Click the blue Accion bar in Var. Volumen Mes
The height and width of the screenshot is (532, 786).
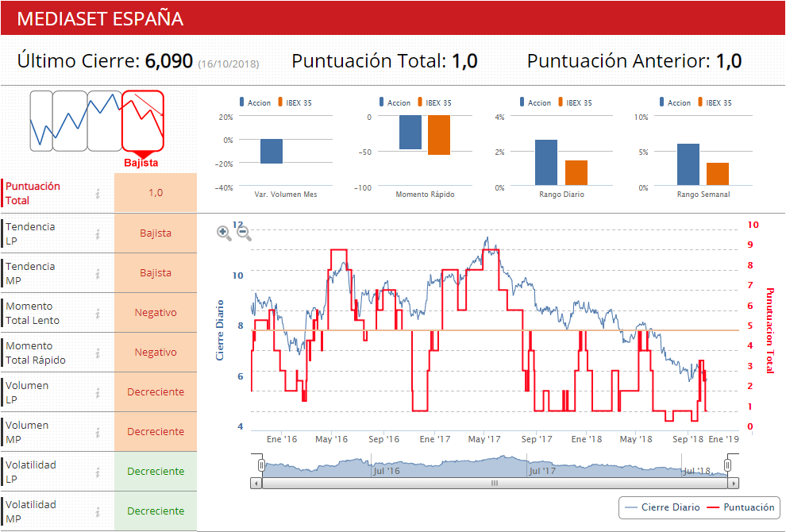click(272, 152)
